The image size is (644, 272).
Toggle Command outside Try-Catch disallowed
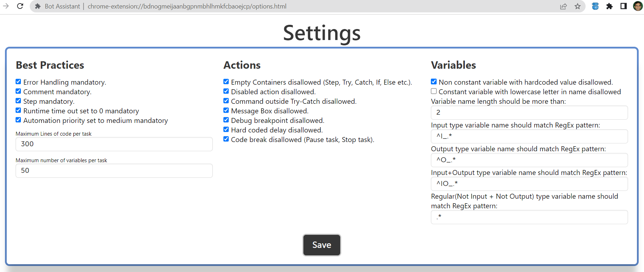[x=226, y=101]
